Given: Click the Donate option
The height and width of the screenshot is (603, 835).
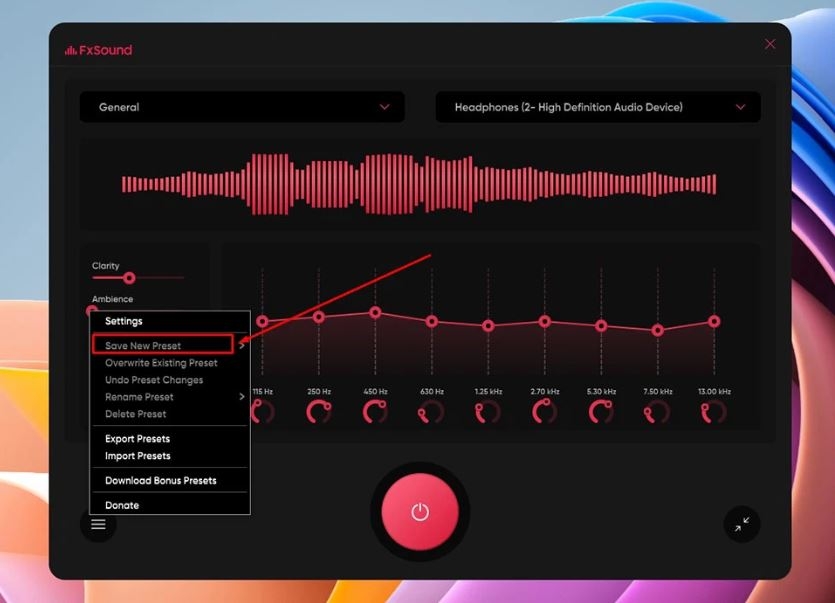Looking at the screenshot, I should click(x=122, y=505).
